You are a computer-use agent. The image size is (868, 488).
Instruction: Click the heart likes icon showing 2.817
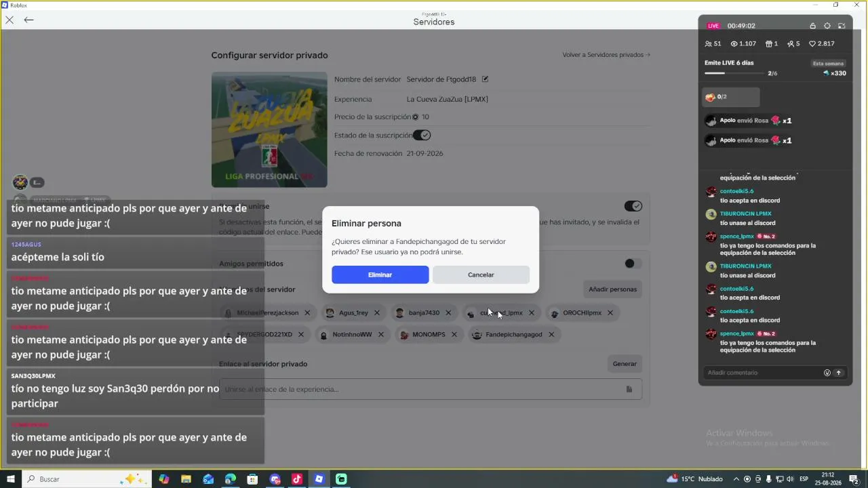tap(812, 44)
